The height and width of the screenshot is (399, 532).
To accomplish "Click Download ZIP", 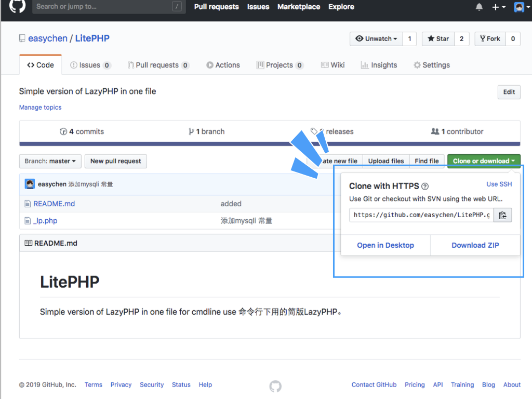I will 475,245.
